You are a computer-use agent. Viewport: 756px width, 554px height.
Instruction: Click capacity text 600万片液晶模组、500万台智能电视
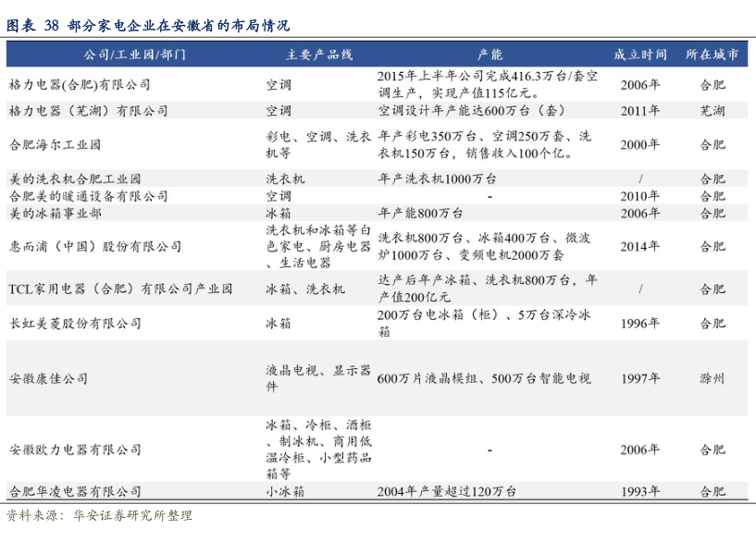tap(484, 378)
